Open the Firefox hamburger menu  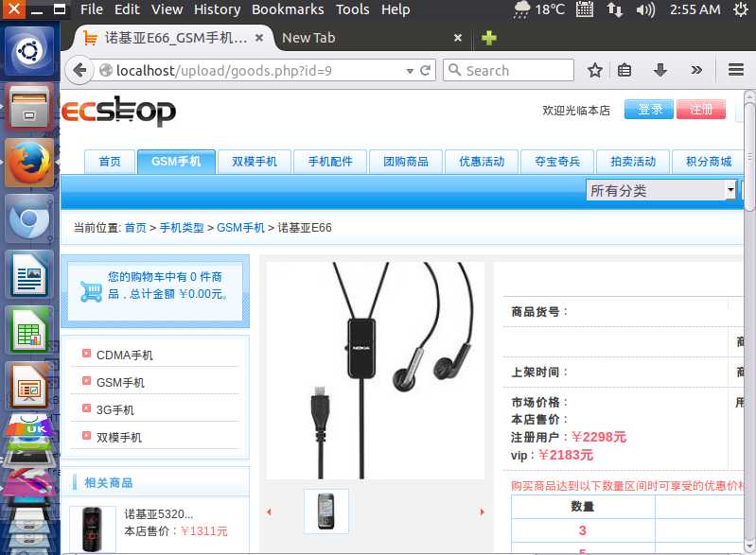pyautogui.click(x=736, y=70)
